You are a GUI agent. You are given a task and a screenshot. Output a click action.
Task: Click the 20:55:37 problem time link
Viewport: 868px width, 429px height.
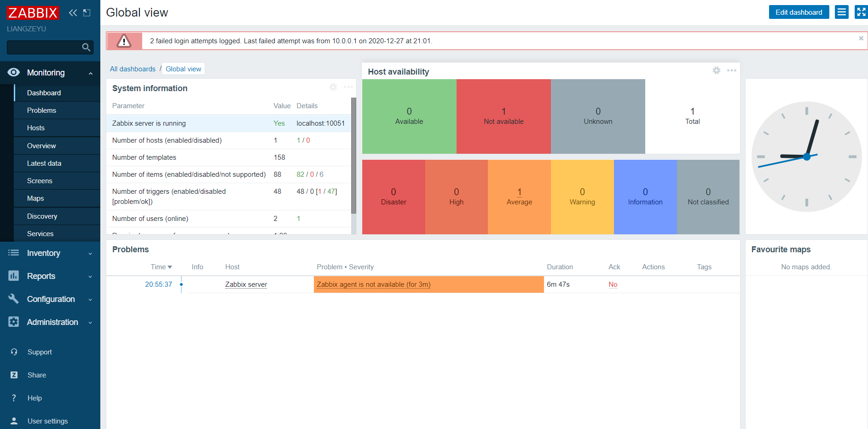click(x=158, y=284)
